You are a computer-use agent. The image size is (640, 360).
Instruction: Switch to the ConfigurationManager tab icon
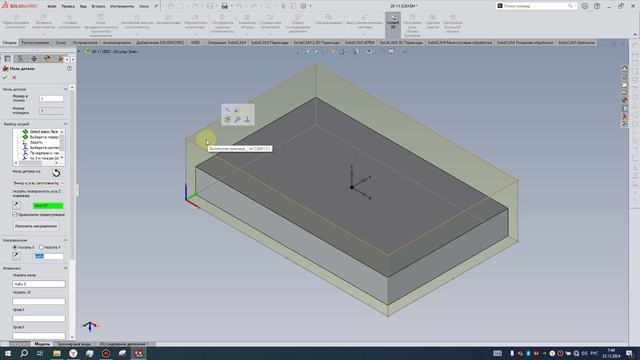point(20,59)
